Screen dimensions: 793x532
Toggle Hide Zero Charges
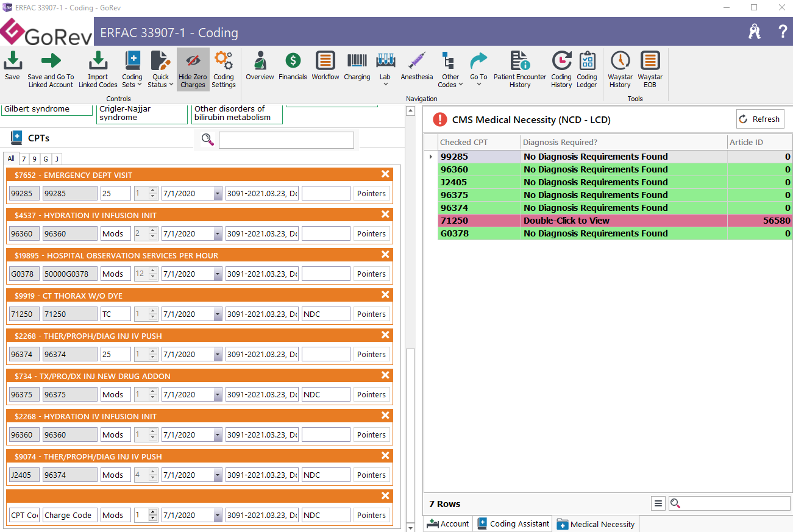[x=193, y=69]
